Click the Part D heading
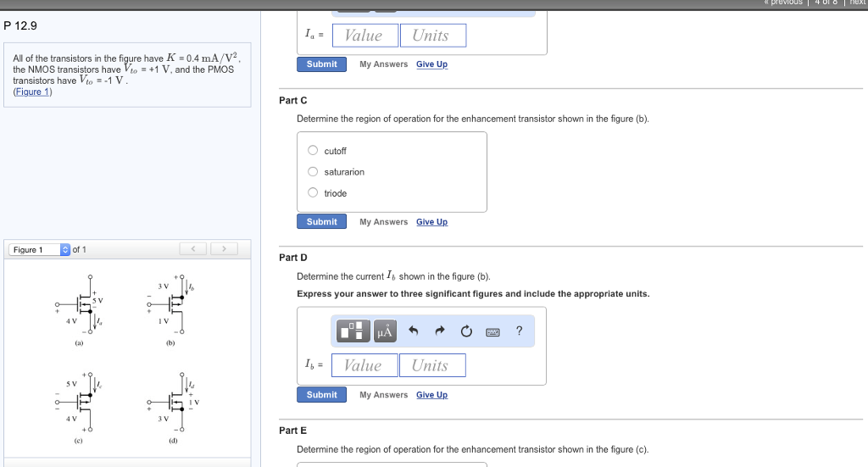The width and height of the screenshot is (868, 467). pos(292,258)
